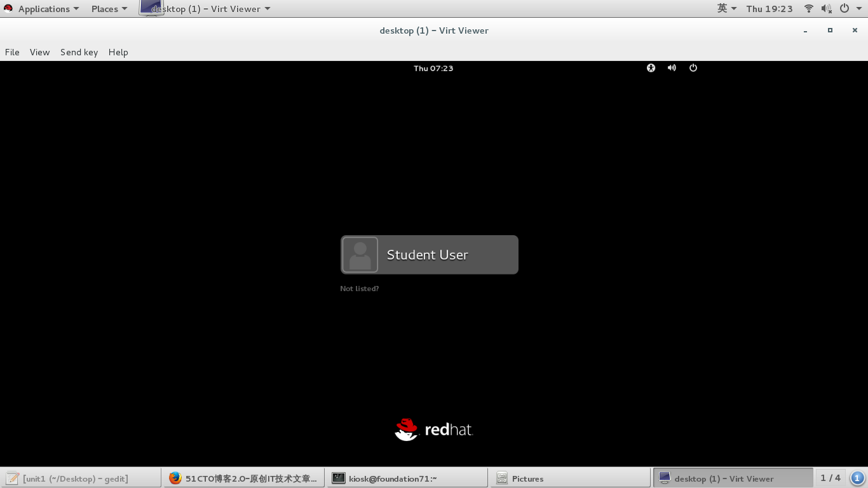The width and height of the screenshot is (868, 488).
Task: Switch to the Pictures taskbar window
Action: tap(571, 478)
